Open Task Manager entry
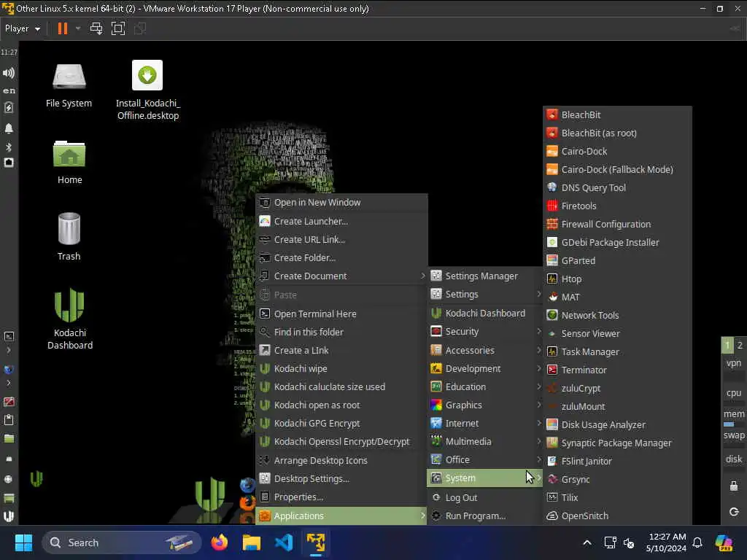The image size is (747, 560). pos(617,351)
